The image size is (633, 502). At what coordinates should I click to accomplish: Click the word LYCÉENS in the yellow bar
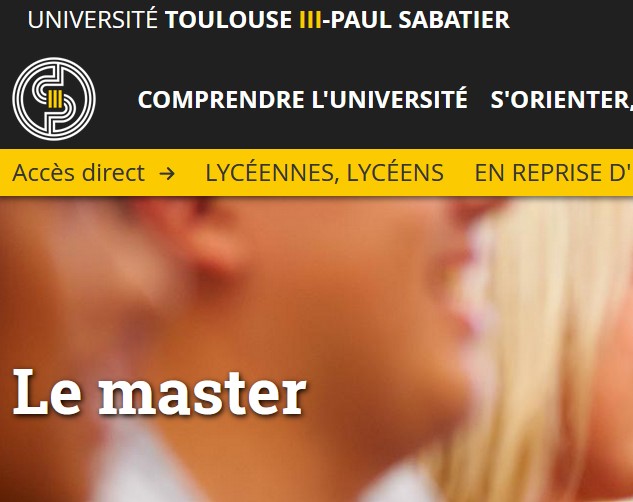coord(395,173)
